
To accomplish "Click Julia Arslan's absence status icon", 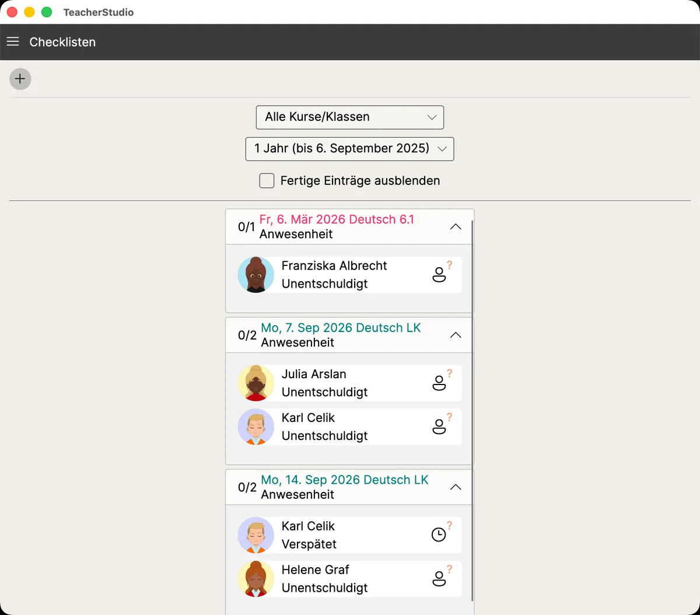I will coord(440,383).
